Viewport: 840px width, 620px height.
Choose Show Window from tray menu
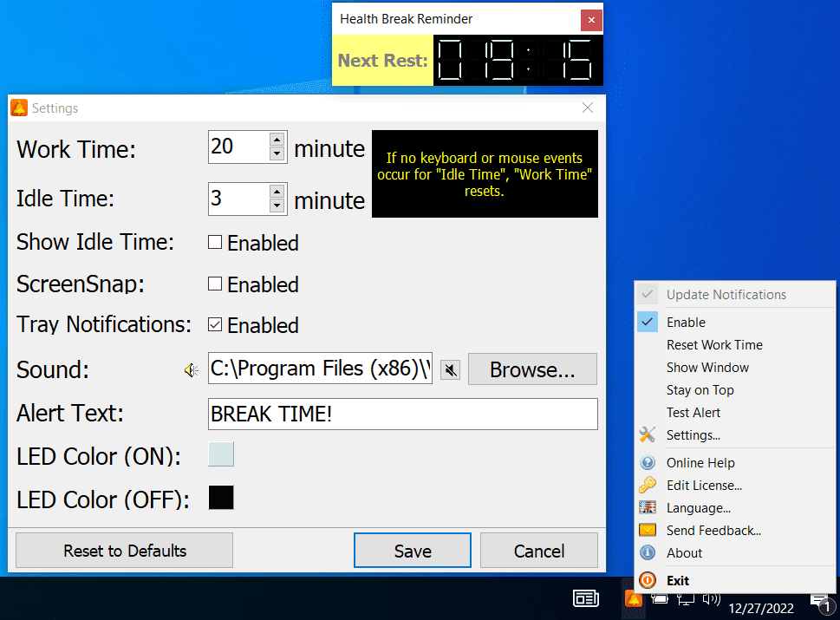tap(707, 367)
